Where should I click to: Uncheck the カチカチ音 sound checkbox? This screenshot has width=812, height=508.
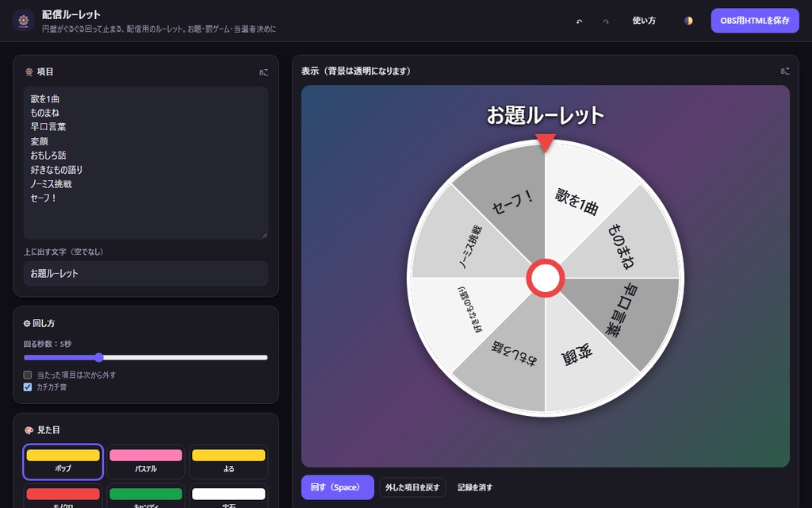(x=28, y=387)
